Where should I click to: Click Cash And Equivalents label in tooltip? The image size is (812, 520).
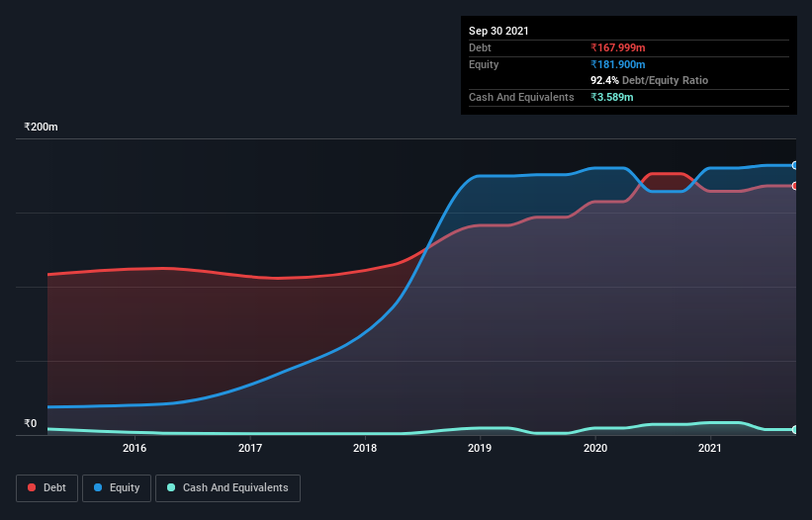tap(521, 97)
